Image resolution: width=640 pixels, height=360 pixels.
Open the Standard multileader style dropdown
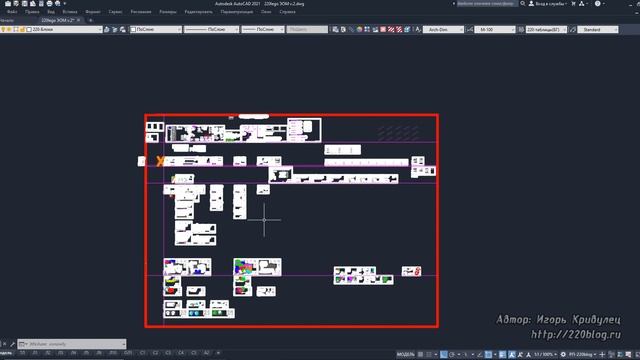tap(598, 29)
